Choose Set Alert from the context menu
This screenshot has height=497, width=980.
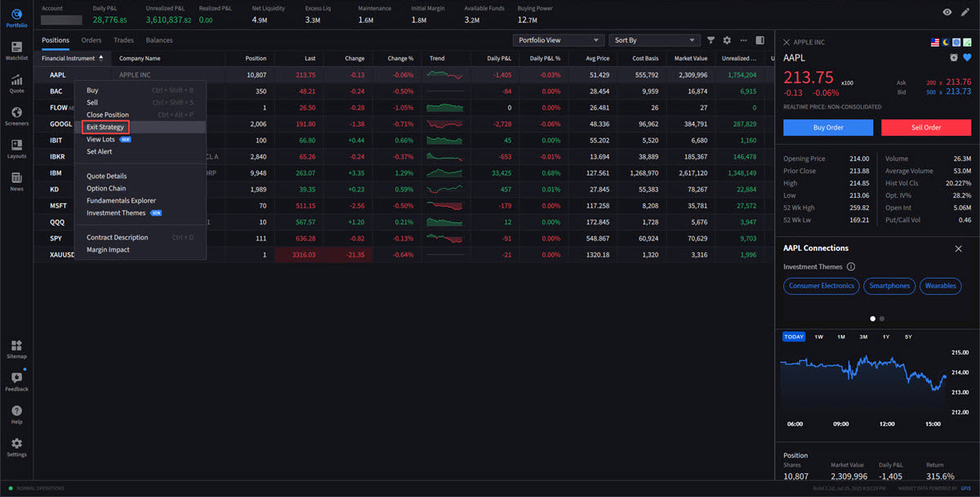tap(140, 152)
